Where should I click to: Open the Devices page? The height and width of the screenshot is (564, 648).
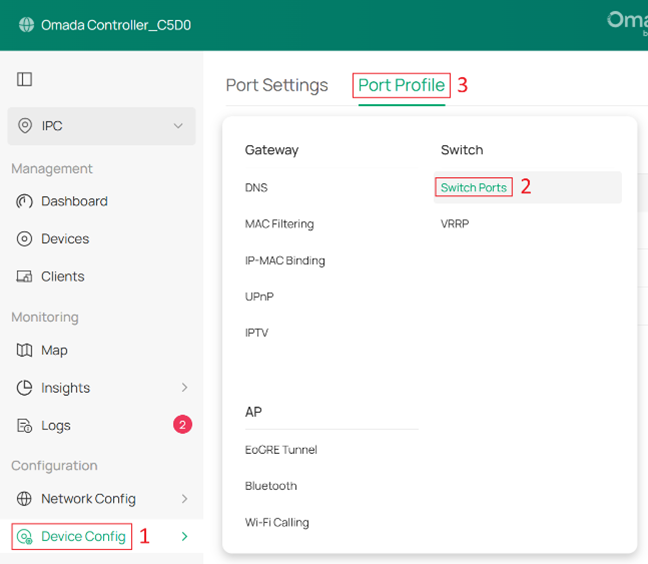(x=65, y=239)
